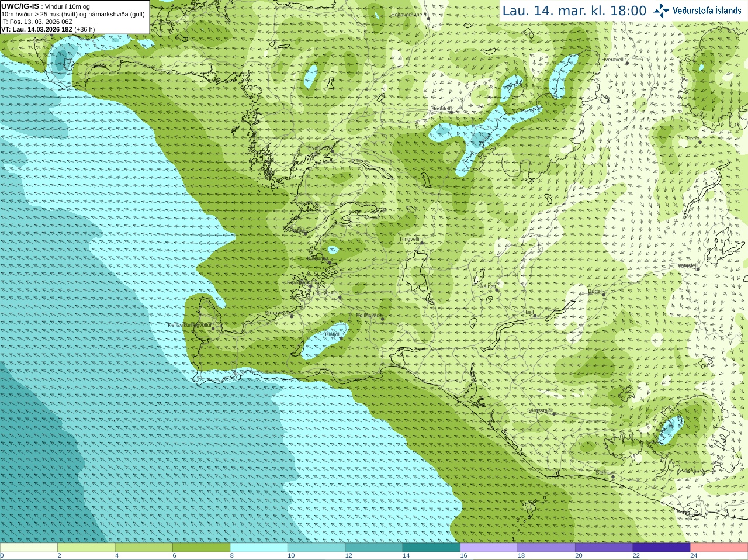Viewport: 748px width, 560px height.
Task: Click the 2–4 m/s light green legend swatch
Action: pos(86,548)
